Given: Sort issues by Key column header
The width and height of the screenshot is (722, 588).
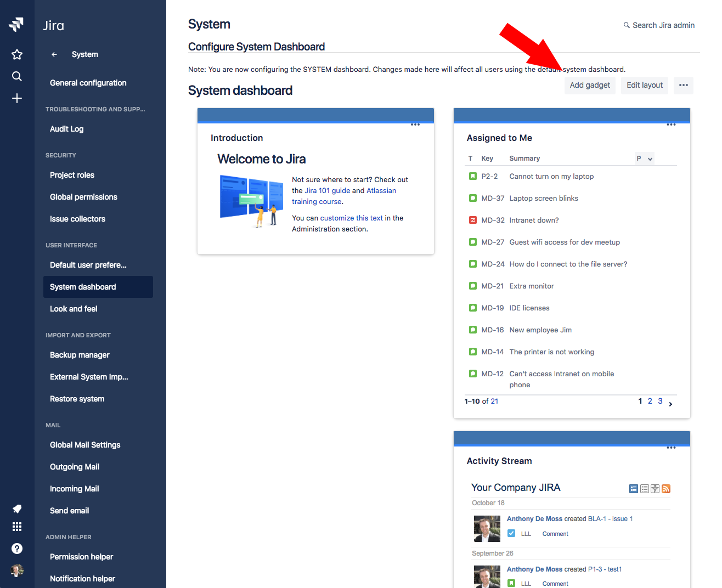Looking at the screenshot, I should tap(487, 159).
